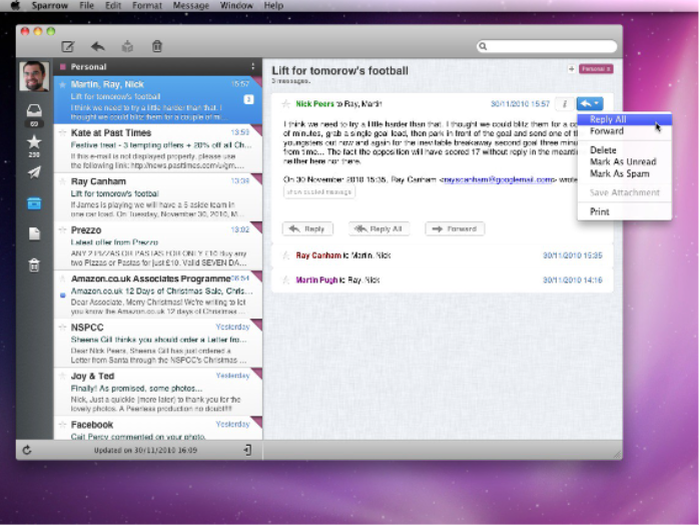Click the pink Personal label tag
Image resolution: width=700 pixels, height=525 pixels.
[x=596, y=69]
